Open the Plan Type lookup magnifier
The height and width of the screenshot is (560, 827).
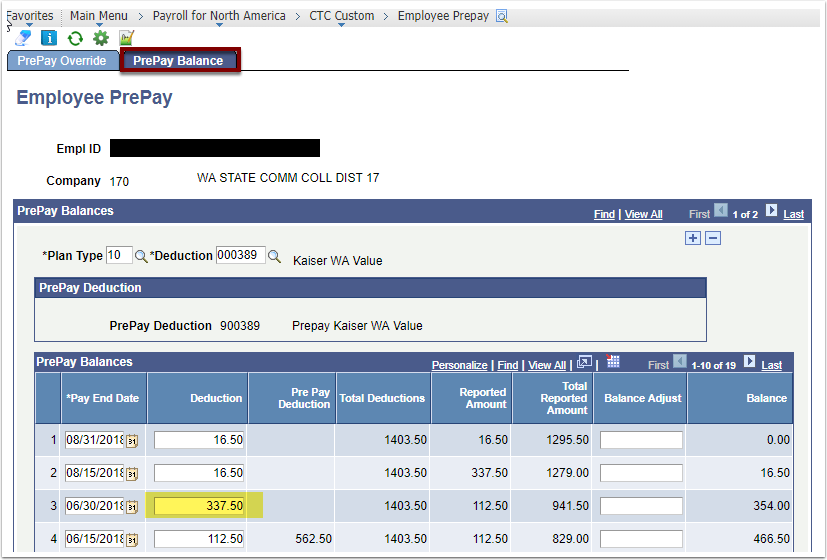tap(141, 256)
